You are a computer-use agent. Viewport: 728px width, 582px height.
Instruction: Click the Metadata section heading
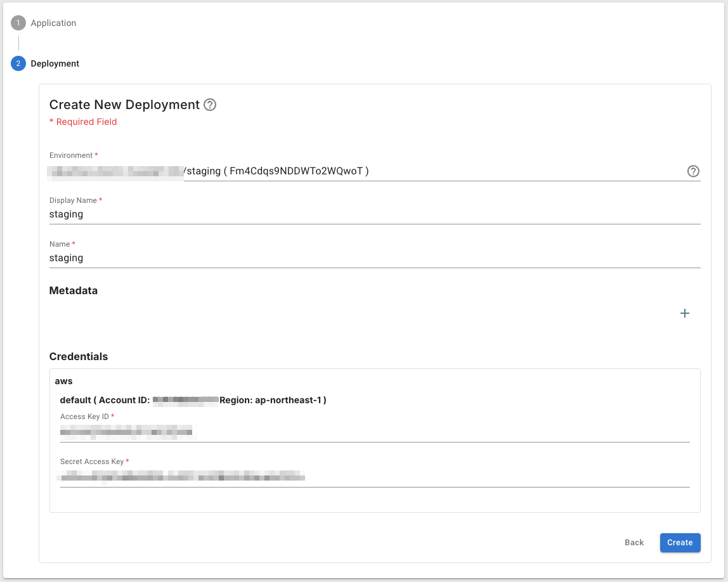point(74,291)
